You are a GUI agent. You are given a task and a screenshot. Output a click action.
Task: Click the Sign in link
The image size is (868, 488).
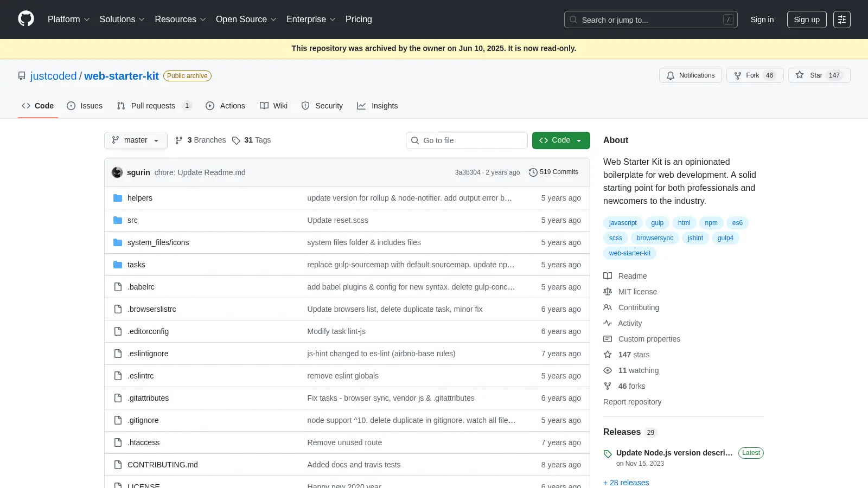coord(762,20)
